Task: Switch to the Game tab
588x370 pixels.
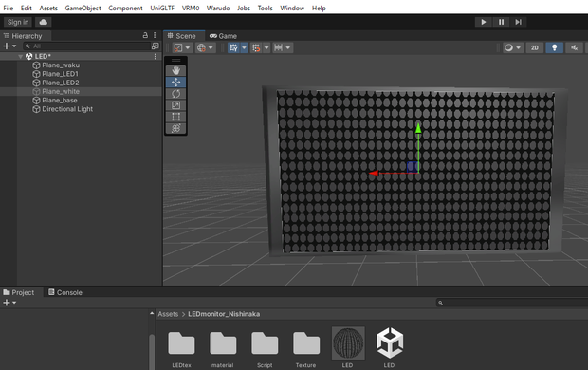Action: 224,36
